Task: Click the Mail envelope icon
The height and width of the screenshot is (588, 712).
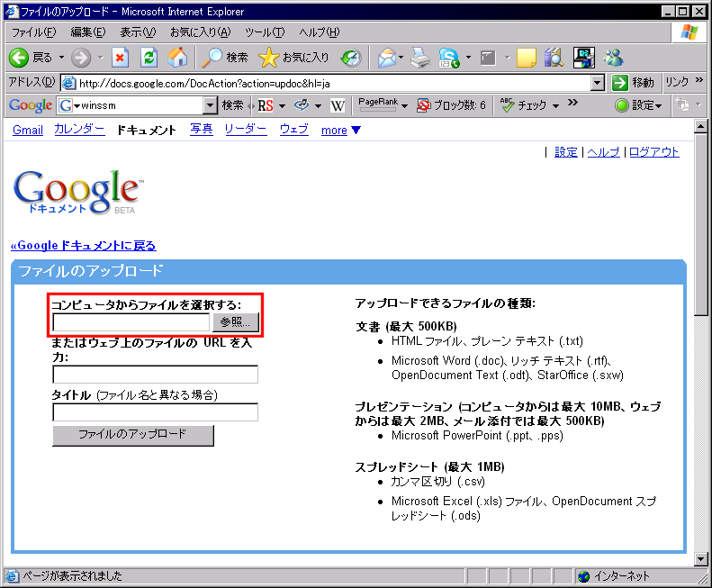Action: 387,58
